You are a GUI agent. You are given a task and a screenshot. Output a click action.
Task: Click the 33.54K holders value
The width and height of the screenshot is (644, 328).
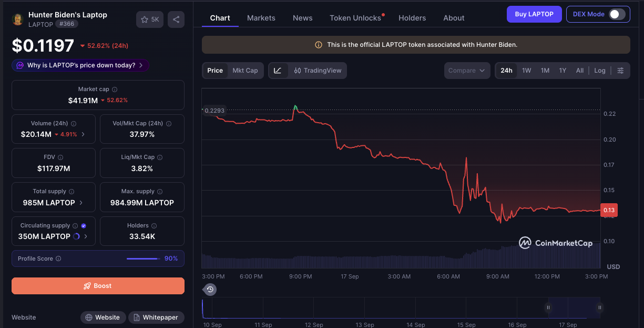(142, 236)
